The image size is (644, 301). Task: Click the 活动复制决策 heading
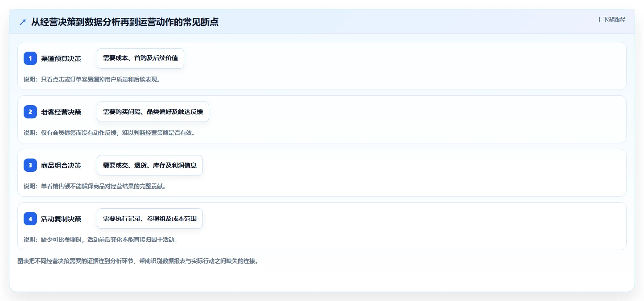(61, 219)
